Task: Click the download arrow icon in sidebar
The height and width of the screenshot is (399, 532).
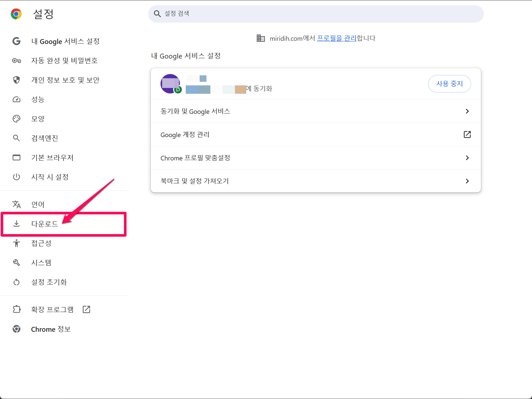Action: [x=17, y=224]
